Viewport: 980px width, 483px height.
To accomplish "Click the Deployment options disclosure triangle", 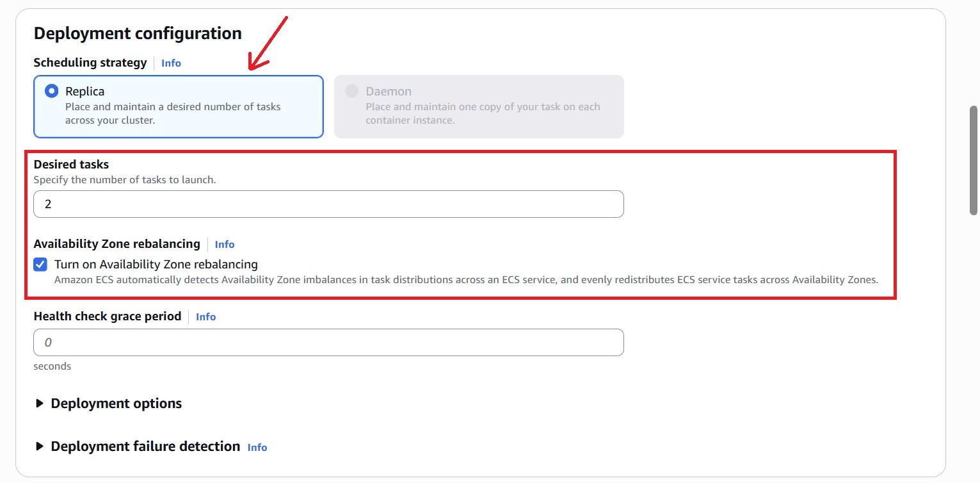I will [x=39, y=403].
